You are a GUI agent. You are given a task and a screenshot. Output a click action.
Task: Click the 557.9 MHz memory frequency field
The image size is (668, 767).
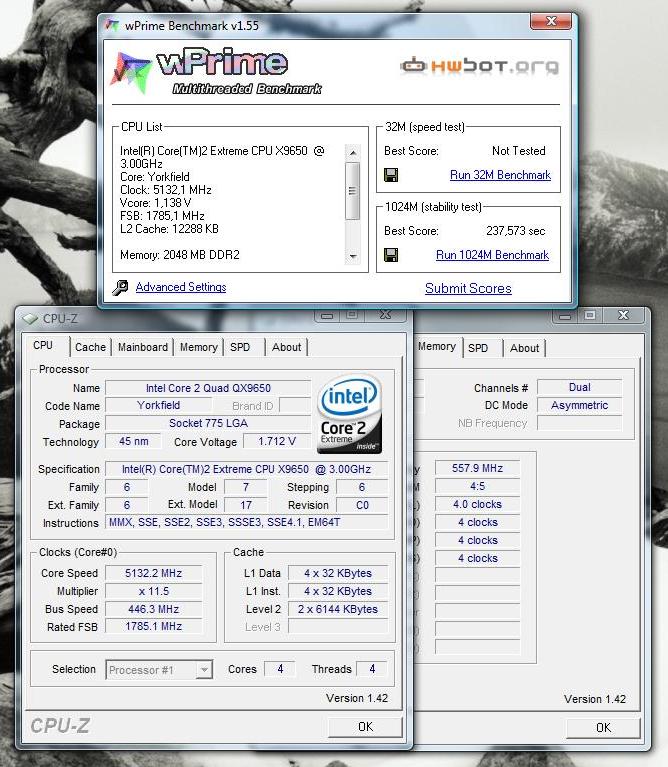point(477,469)
